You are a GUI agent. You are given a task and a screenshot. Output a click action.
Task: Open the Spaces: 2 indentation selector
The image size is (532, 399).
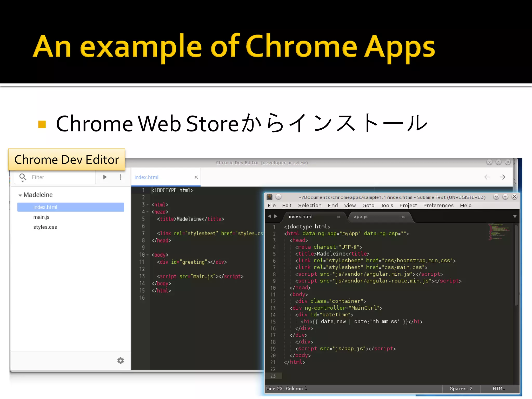pyautogui.click(x=461, y=388)
